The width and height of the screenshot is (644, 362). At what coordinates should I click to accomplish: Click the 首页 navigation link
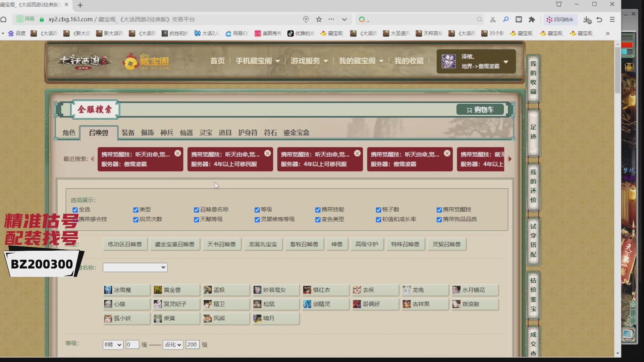click(217, 61)
